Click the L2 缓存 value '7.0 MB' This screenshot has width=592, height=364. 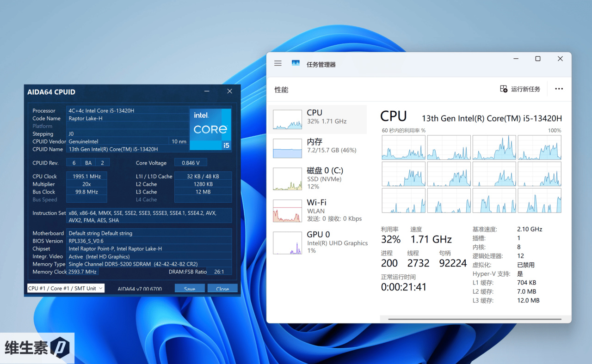[527, 291]
